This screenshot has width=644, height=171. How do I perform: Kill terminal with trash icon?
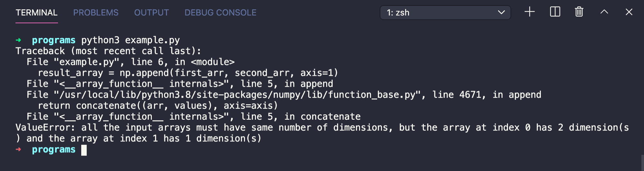[x=579, y=12]
